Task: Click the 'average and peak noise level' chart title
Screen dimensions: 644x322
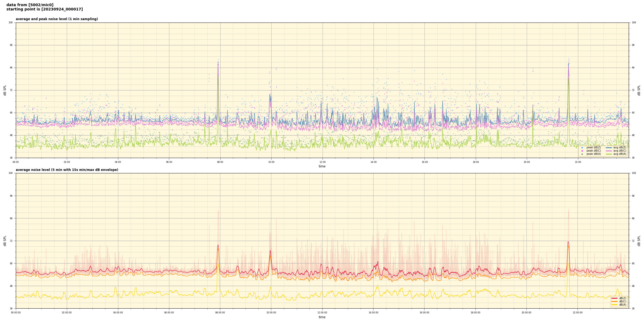Action: pos(57,19)
